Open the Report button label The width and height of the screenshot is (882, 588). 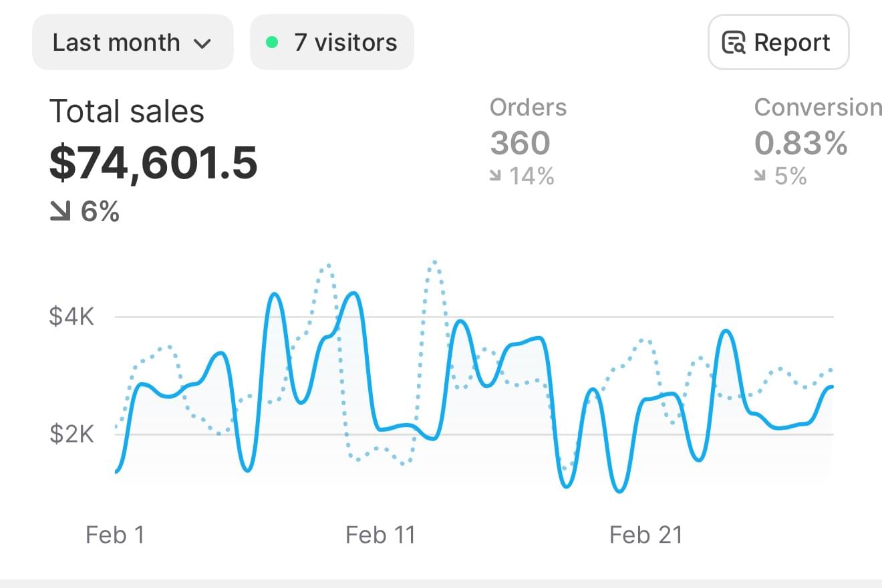pos(792,43)
